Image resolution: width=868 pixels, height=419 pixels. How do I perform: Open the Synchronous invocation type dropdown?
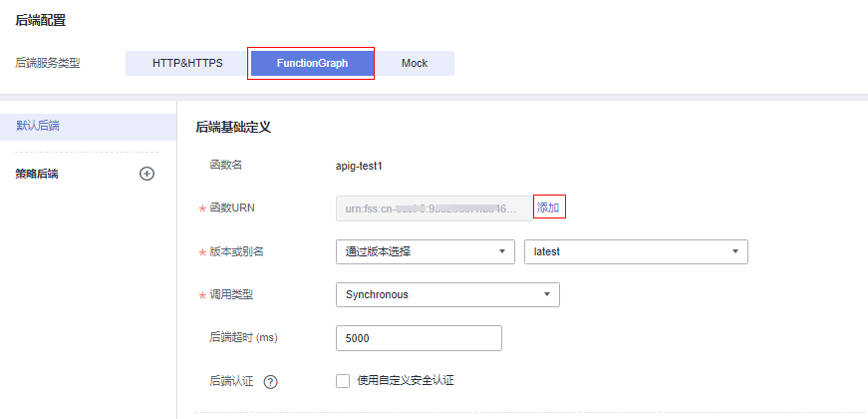click(447, 294)
